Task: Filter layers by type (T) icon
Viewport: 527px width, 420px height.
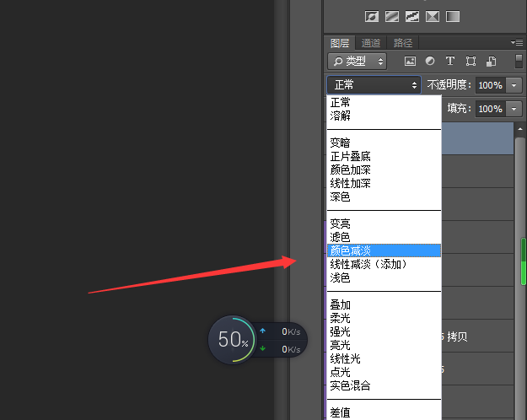Action: tap(450, 61)
